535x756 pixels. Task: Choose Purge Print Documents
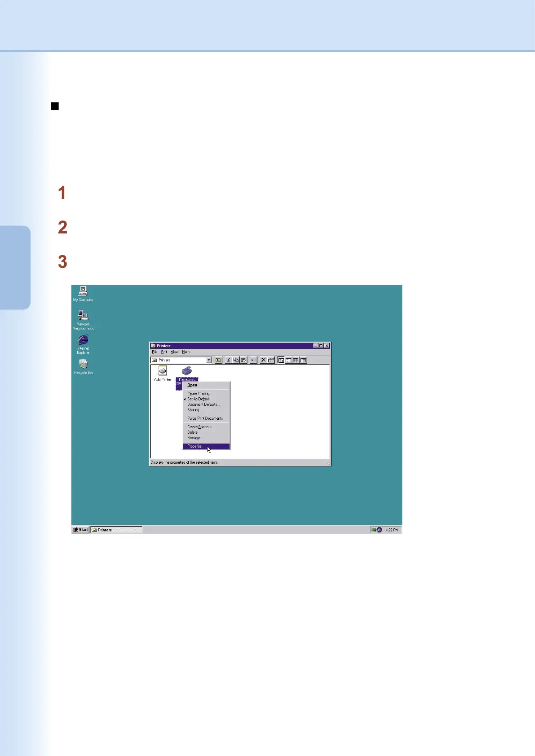pos(206,418)
